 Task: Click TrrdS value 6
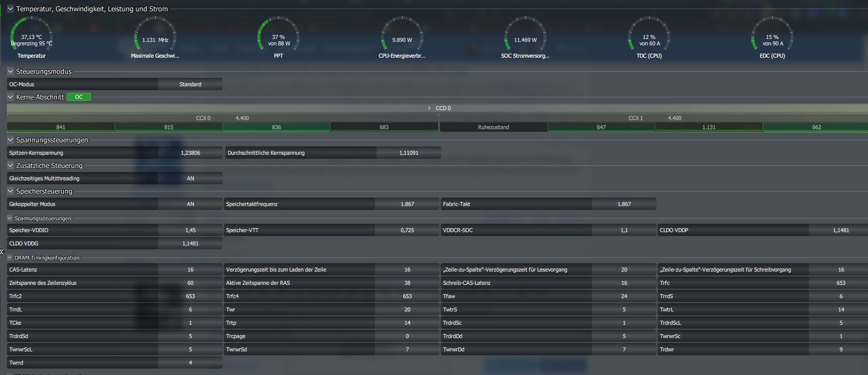pos(838,296)
